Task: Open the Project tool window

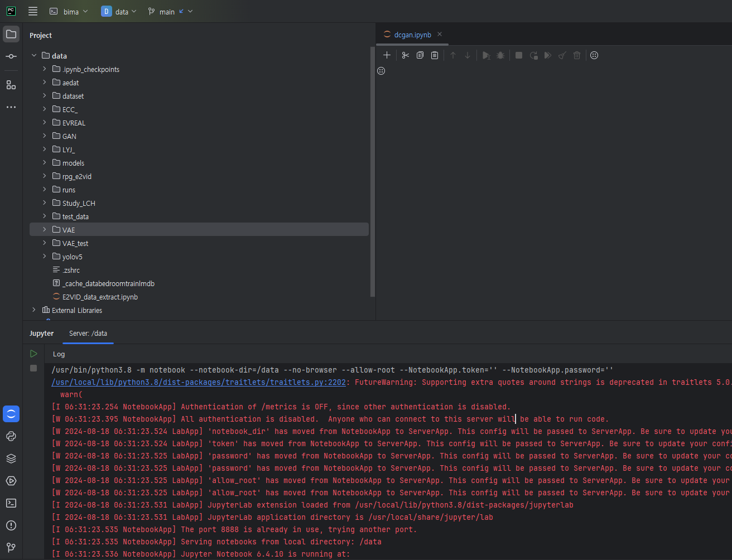Action: [11, 34]
